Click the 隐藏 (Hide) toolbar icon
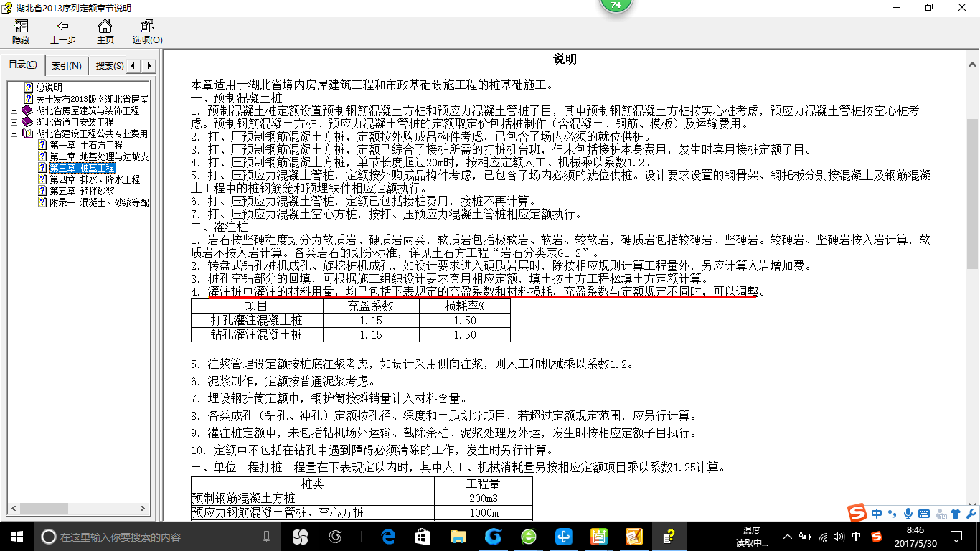The height and width of the screenshot is (551, 980). (x=21, y=32)
